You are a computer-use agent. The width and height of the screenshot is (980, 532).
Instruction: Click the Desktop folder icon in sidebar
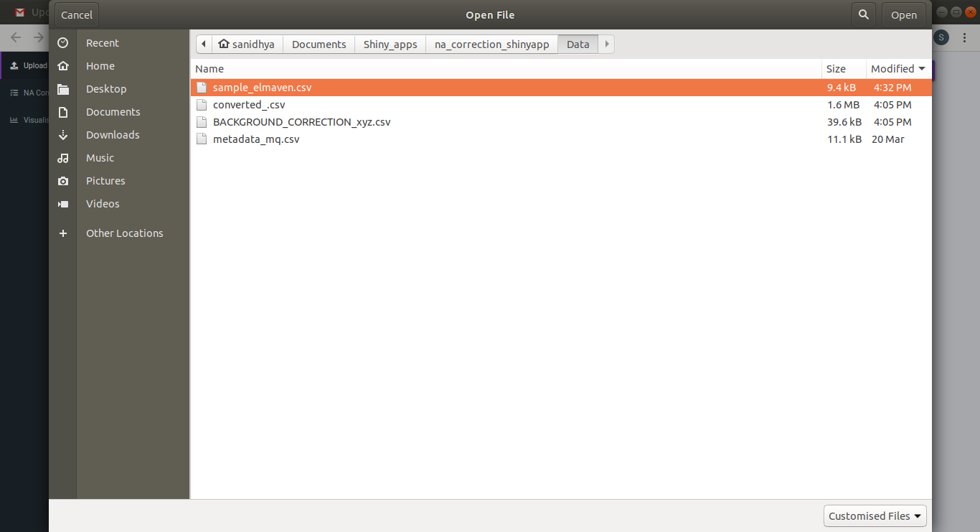63,89
